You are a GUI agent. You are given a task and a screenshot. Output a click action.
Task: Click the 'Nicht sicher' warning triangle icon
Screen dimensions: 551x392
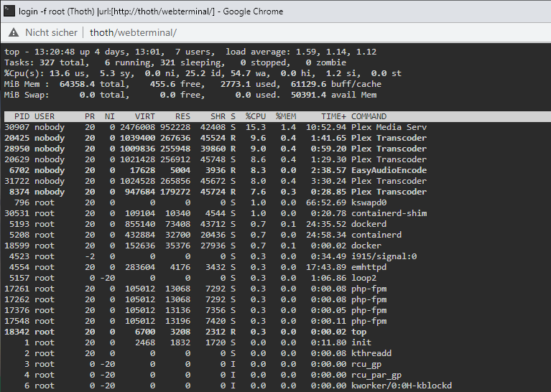14,33
